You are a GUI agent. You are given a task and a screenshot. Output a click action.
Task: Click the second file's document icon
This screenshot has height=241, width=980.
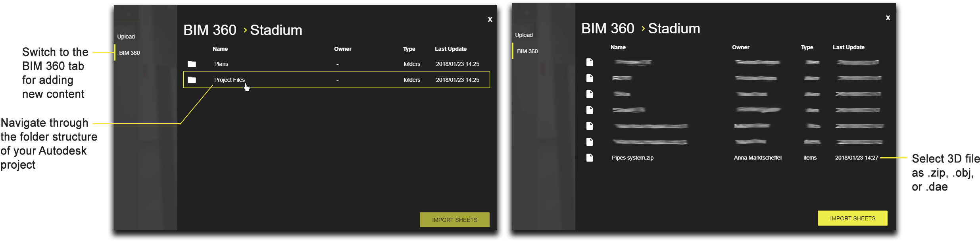click(590, 78)
